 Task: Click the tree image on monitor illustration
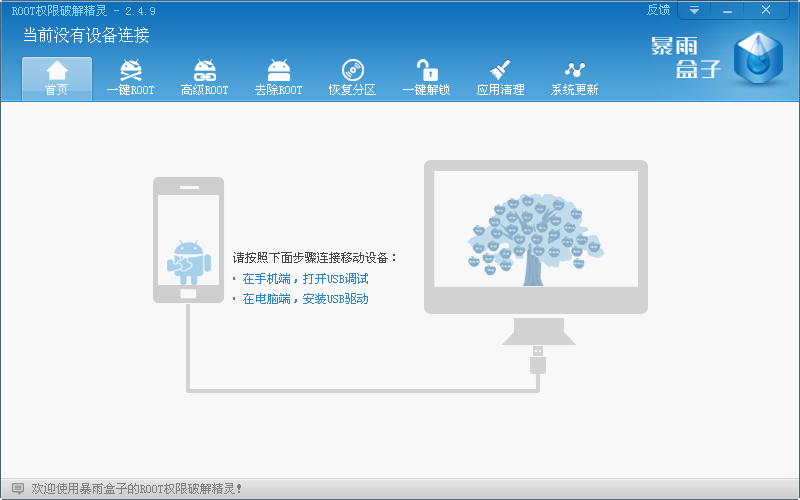coord(535,239)
